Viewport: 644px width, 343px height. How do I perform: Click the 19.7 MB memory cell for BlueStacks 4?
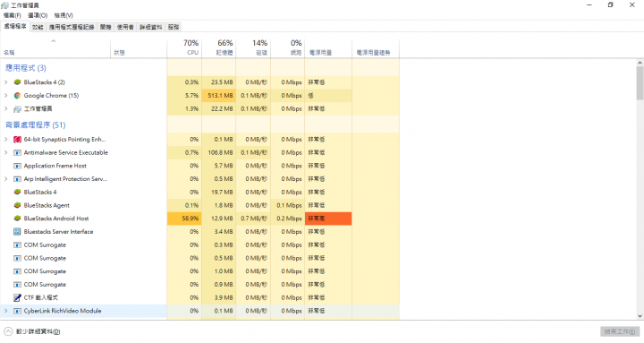[x=219, y=192]
